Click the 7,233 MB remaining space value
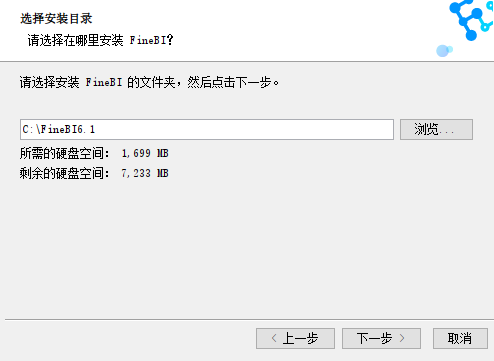 pyautogui.click(x=145, y=173)
